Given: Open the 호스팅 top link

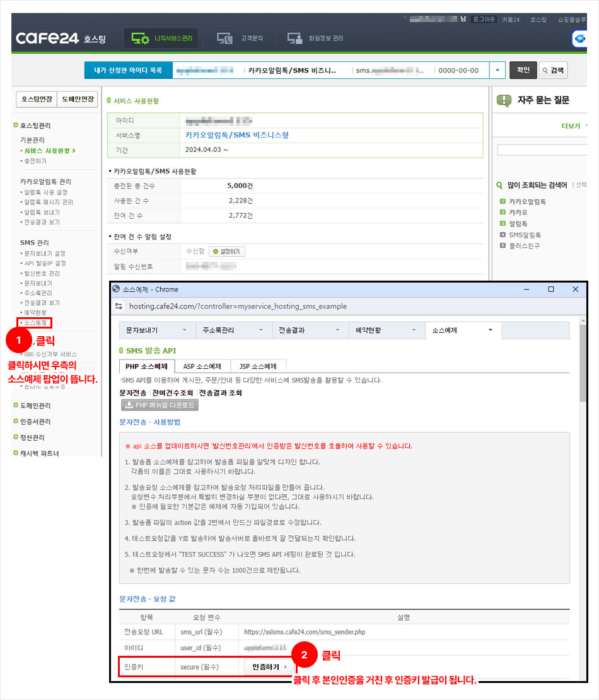Looking at the screenshot, I should tap(538, 20).
